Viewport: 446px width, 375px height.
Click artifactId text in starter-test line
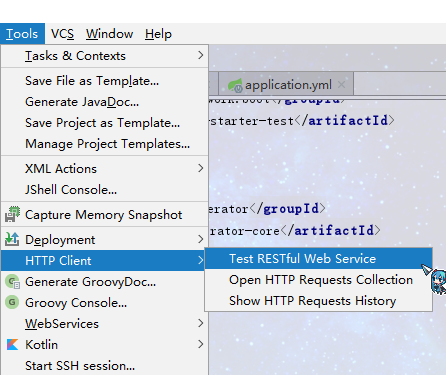pyautogui.click(x=348, y=121)
